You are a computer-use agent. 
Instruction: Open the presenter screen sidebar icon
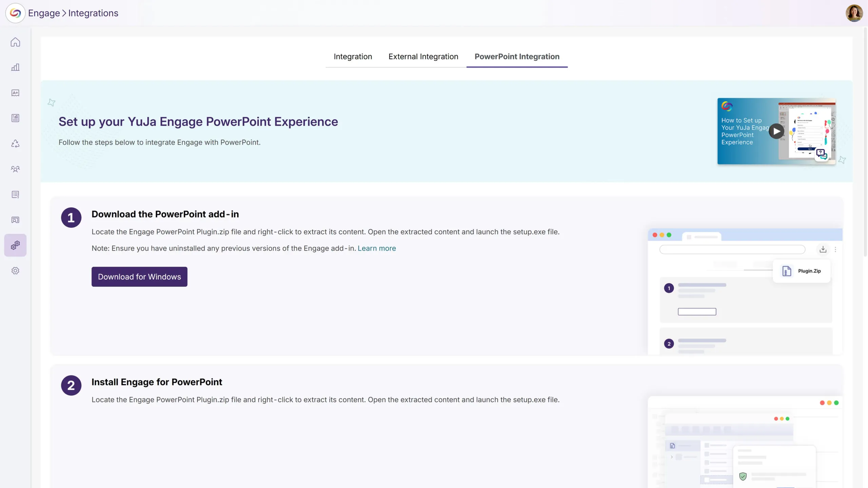tap(15, 220)
